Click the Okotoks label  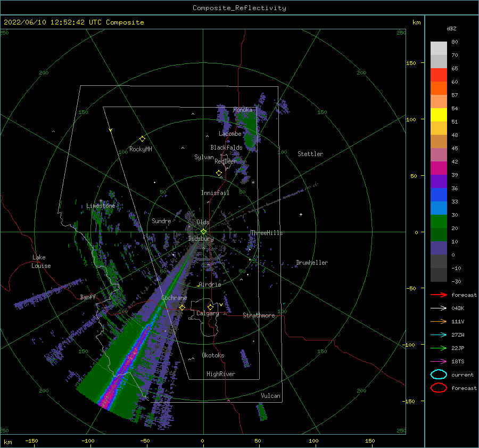(213, 355)
